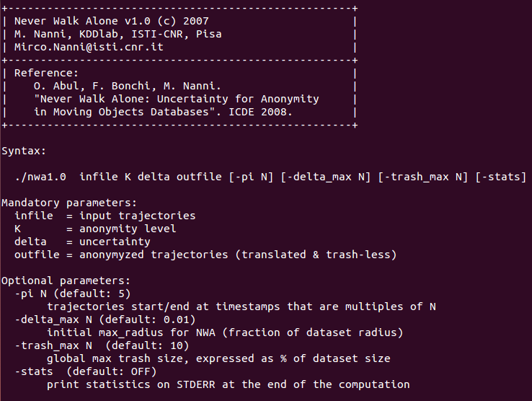Image resolution: width=532 pixels, height=401 pixels.
Task: Click the '[-stats]' option in syntax line
Action: [x=501, y=177]
